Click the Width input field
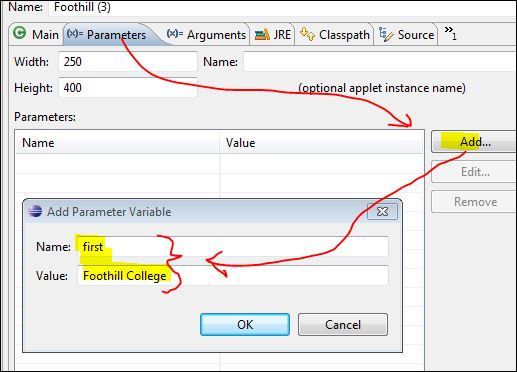 pyautogui.click(x=128, y=62)
